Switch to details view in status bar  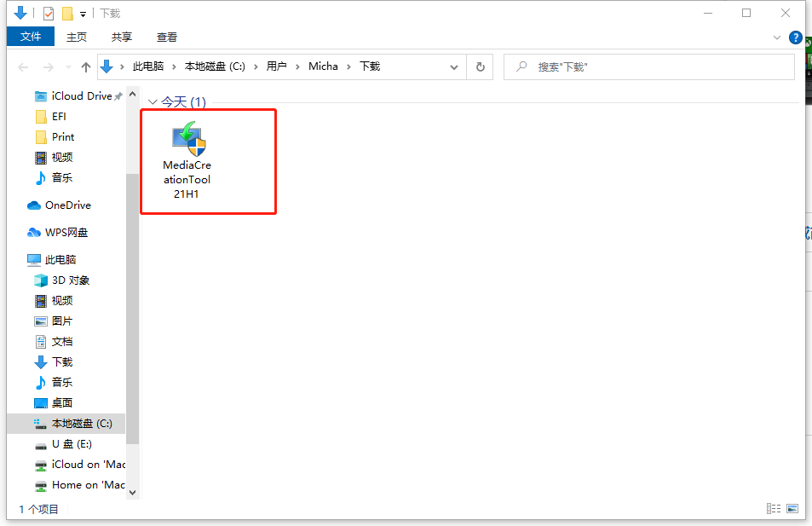pyautogui.click(x=773, y=509)
